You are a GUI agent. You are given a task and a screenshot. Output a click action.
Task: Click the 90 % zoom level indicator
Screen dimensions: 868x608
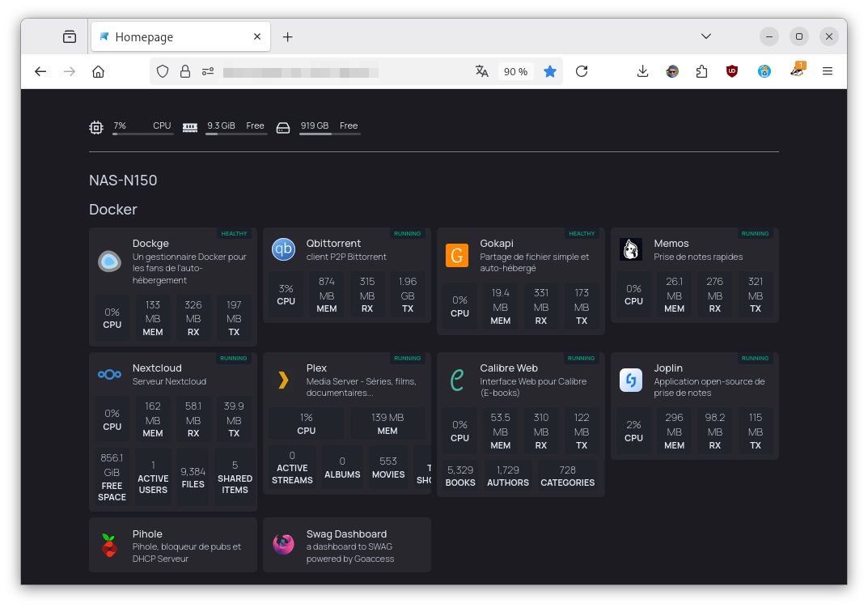(515, 71)
